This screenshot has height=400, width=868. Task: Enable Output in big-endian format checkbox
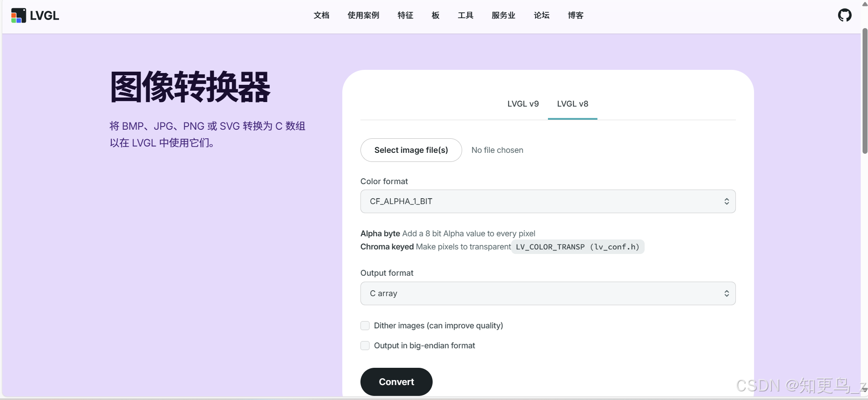coord(365,346)
